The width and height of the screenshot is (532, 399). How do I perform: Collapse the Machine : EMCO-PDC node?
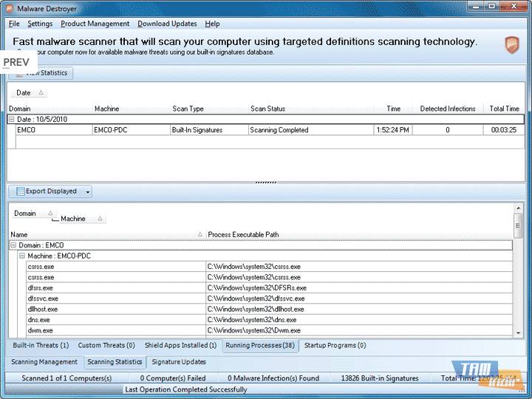(x=22, y=256)
